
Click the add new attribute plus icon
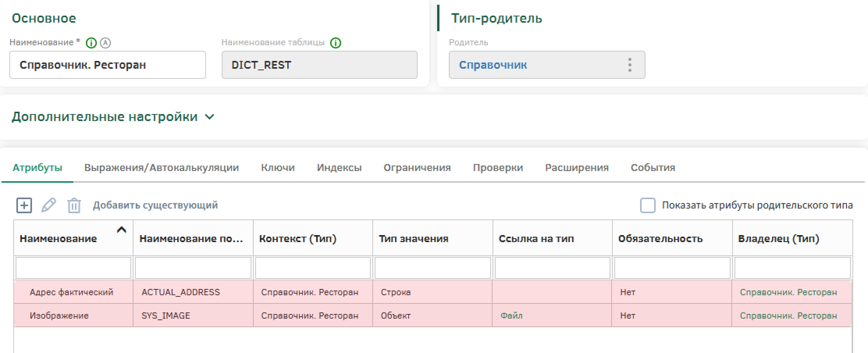click(x=24, y=205)
